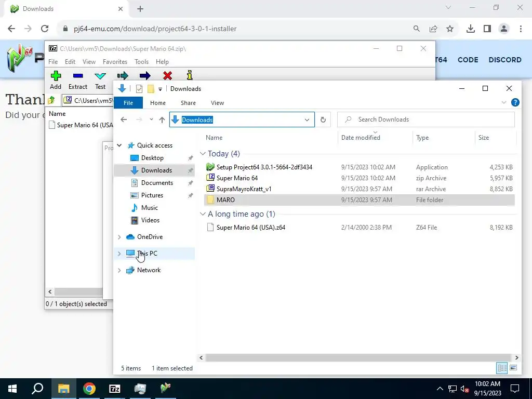
Task: Switch to the Home ribbon tab
Action: [x=158, y=103]
